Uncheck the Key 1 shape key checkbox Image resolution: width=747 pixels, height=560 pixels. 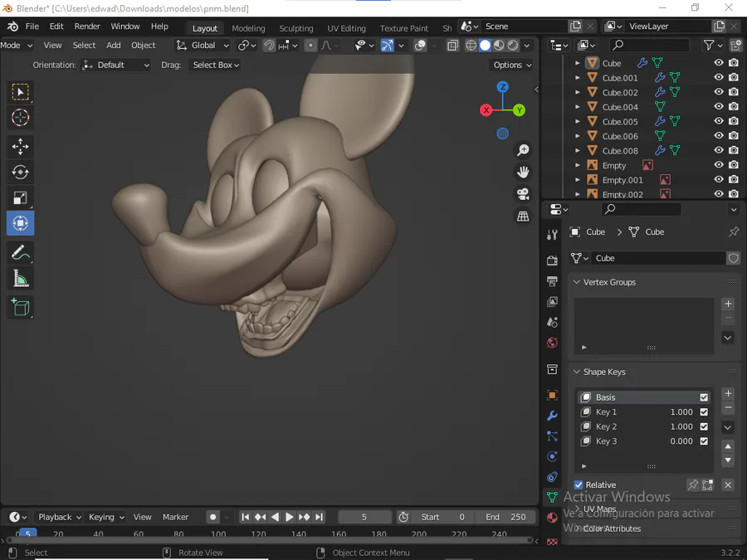(x=704, y=411)
